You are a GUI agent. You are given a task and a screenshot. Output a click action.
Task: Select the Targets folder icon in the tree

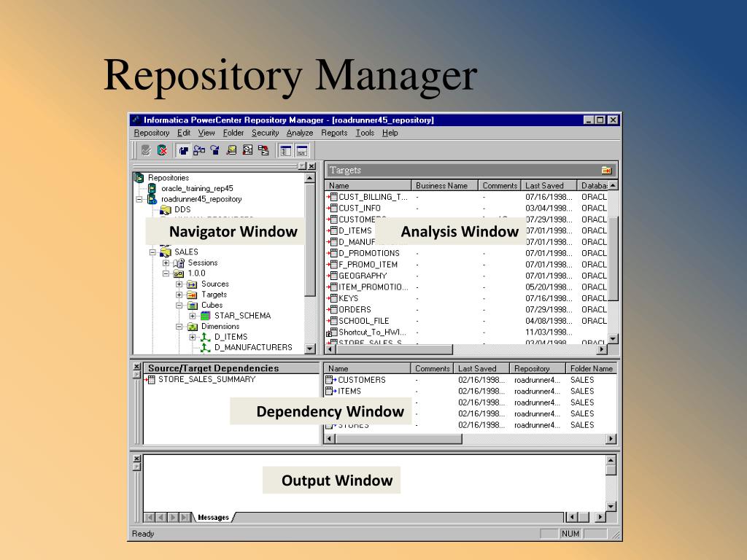(192, 295)
